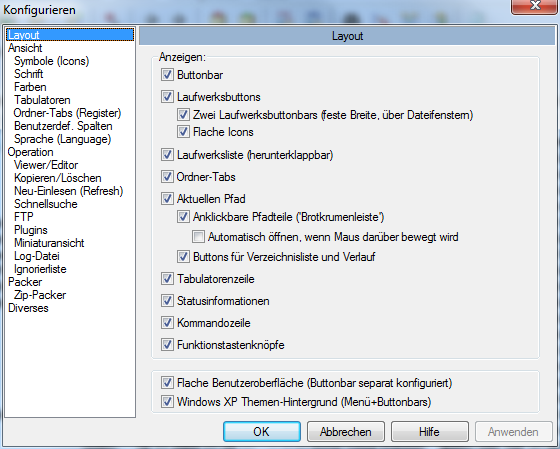Toggle Buttons für Verzeichnisliste und Verlauf
560x449 pixels.
pos(183,257)
